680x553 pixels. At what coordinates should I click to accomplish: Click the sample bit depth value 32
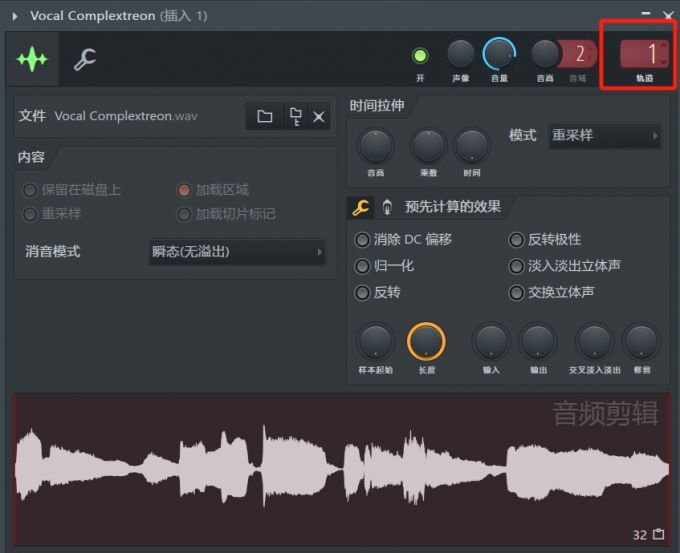click(640, 535)
